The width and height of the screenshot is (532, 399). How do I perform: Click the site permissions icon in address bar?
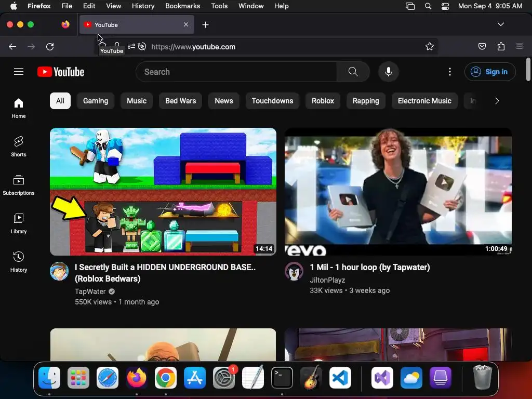click(131, 46)
